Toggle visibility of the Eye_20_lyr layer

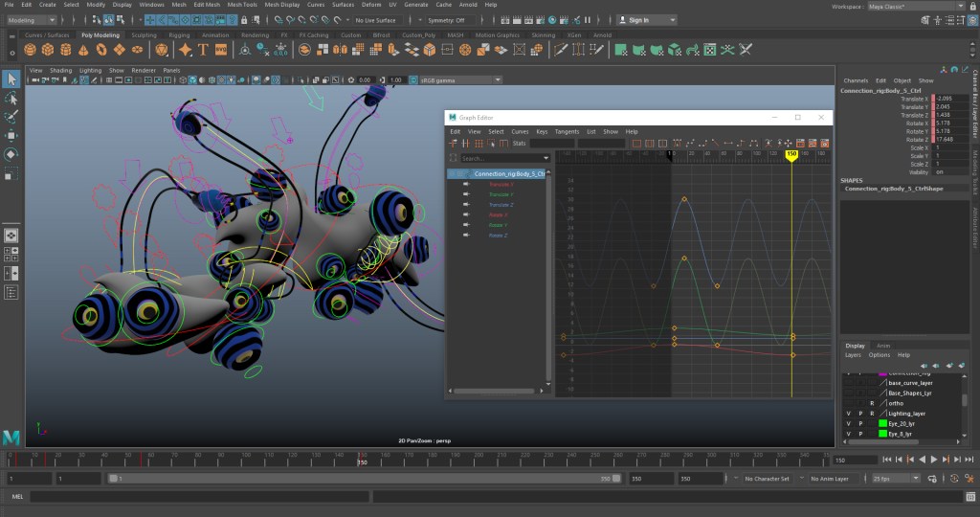849,423
